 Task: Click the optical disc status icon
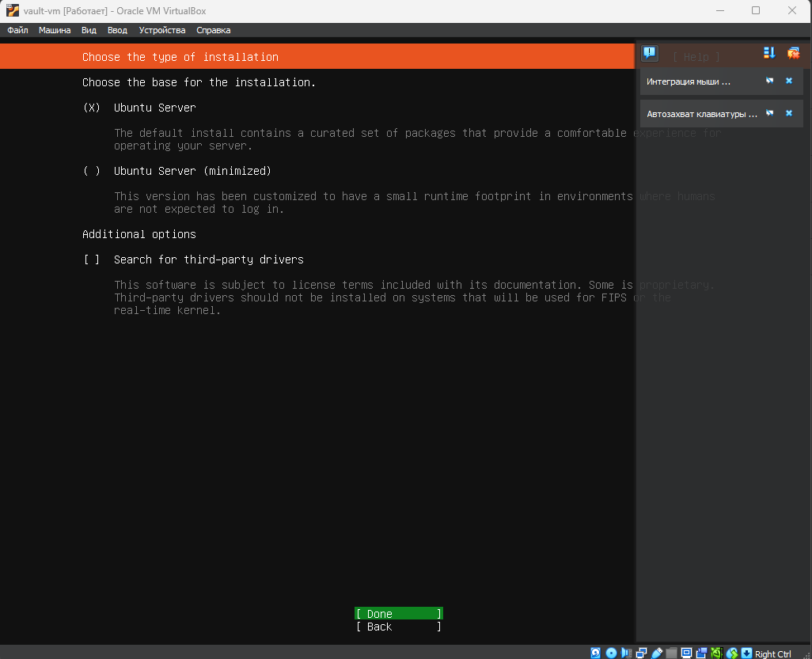click(x=611, y=653)
